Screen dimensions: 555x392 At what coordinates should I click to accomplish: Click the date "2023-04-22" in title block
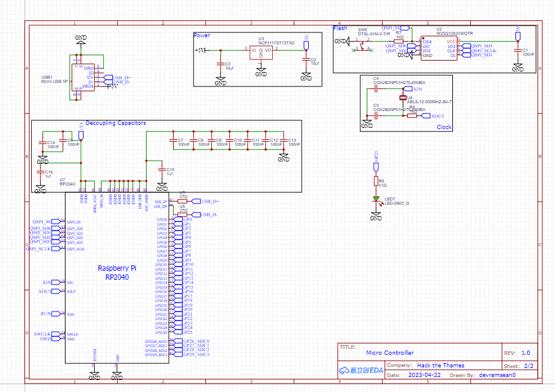pos(425,375)
